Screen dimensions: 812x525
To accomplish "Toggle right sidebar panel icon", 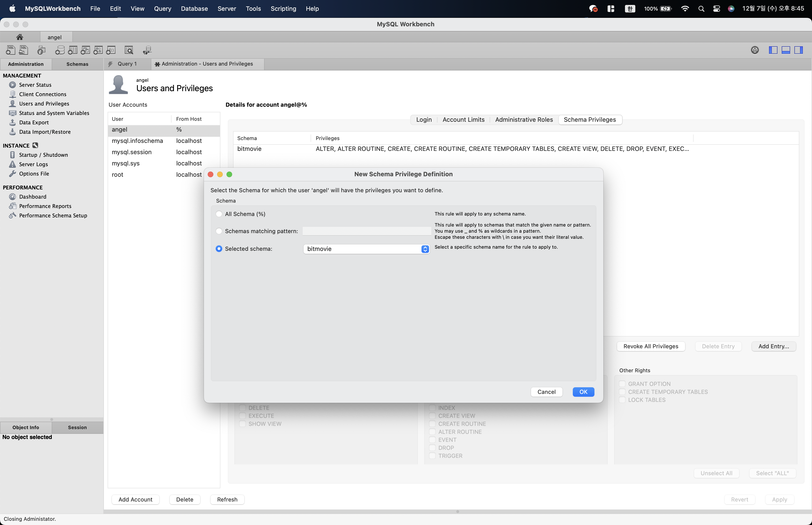I will 799,50.
